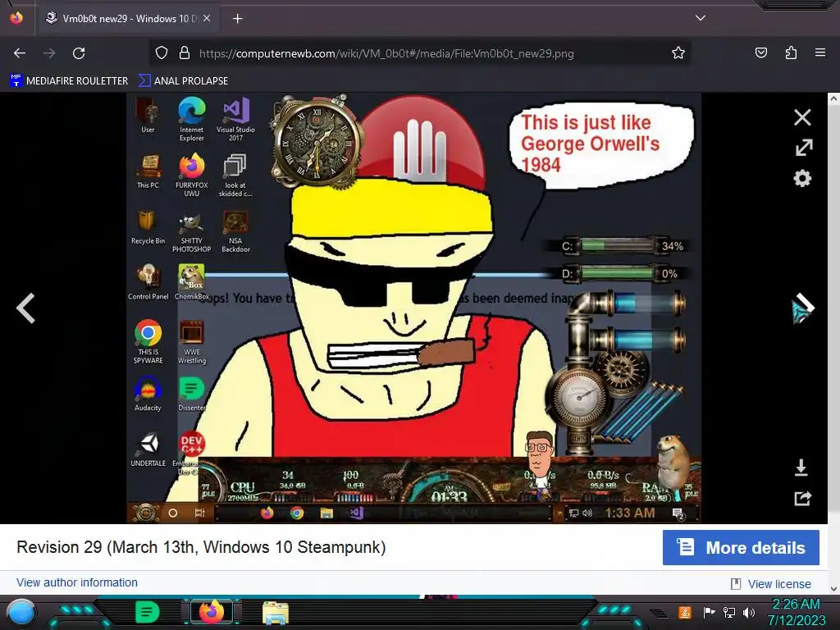Open the taskbar clock showing 2:26 AM
This screenshot has height=630, width=840.
[796, 612]
